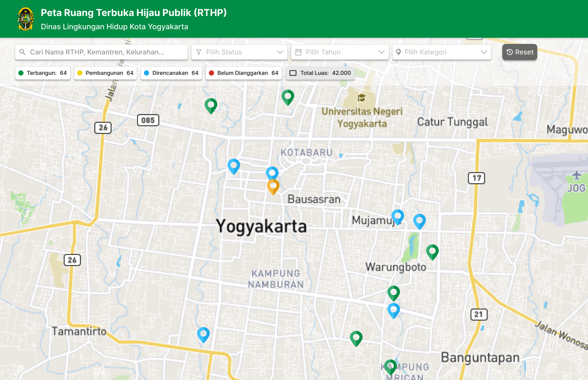Click the KAMPUNG NAMBURAN map label

click(276, 279)
